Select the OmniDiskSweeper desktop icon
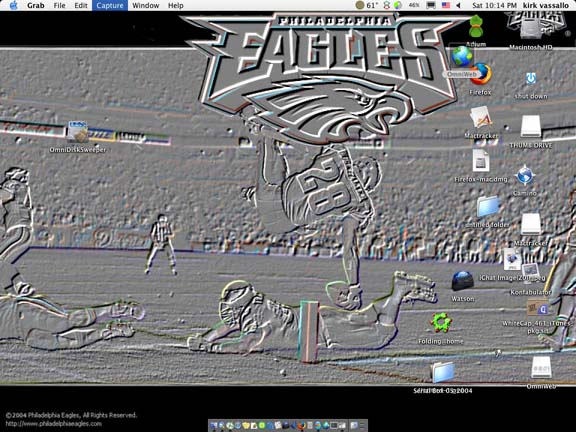Screen dimensions: 576x432 pos(78,132)
